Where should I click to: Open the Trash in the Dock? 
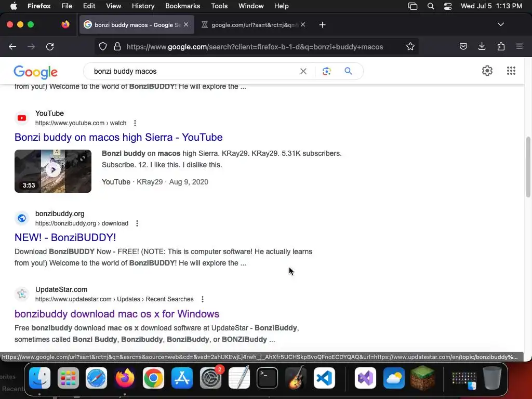493,378
